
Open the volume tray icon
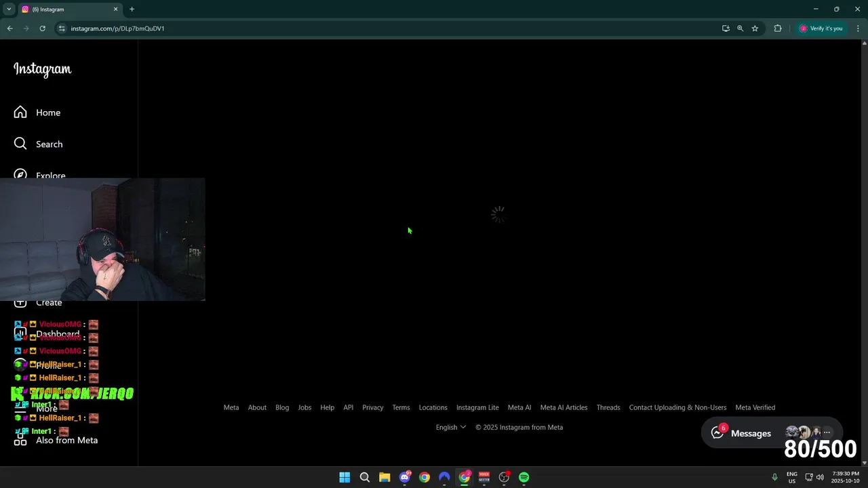(x=820, y=477)
